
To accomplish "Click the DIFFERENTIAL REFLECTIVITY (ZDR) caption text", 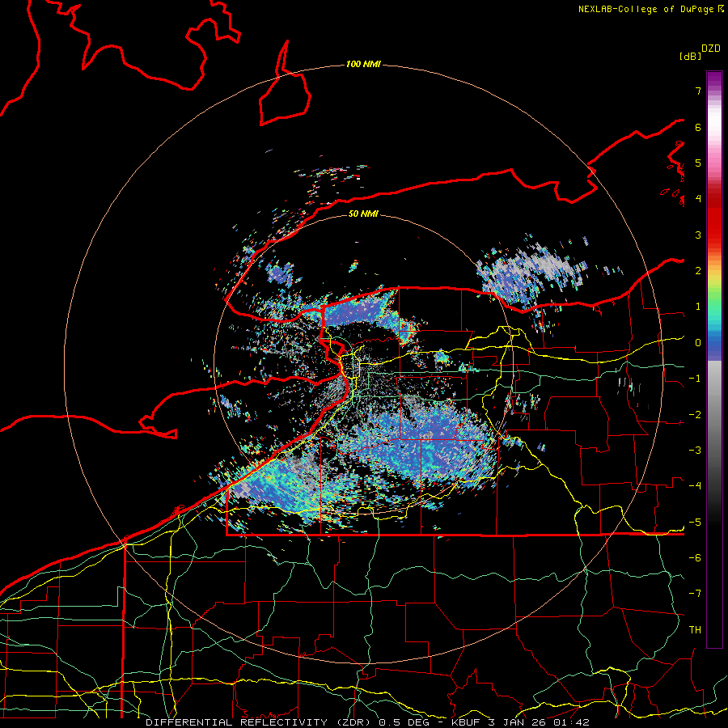I will [x=260, y=722].
